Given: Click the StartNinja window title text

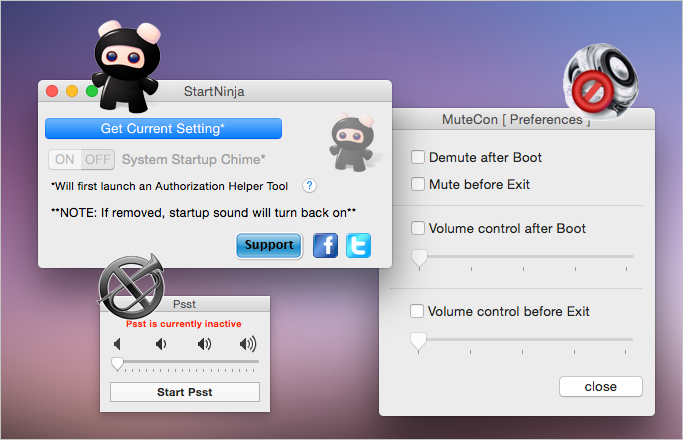Looking at the screenshot, I should tap(214, 91).
